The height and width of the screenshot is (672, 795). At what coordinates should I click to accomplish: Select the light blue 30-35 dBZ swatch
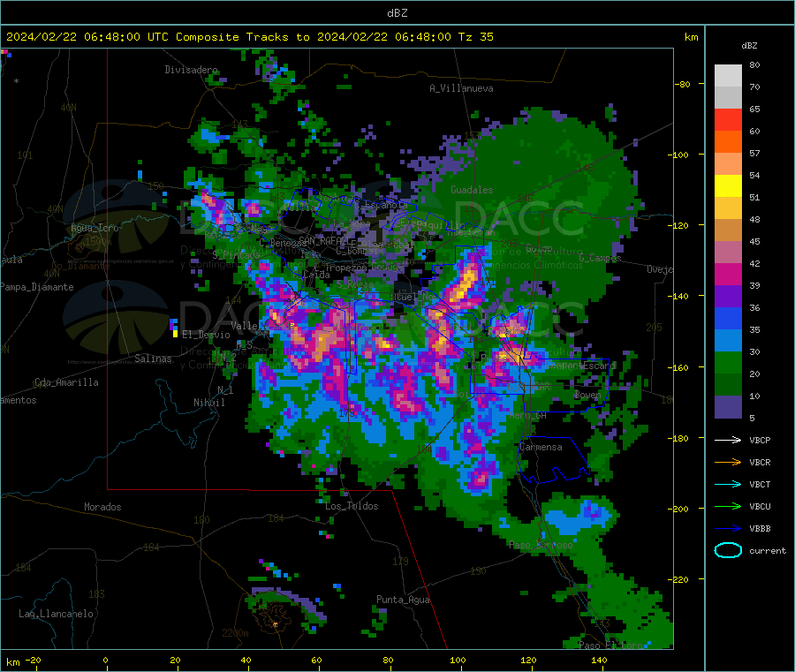click(x=728, y=341)
